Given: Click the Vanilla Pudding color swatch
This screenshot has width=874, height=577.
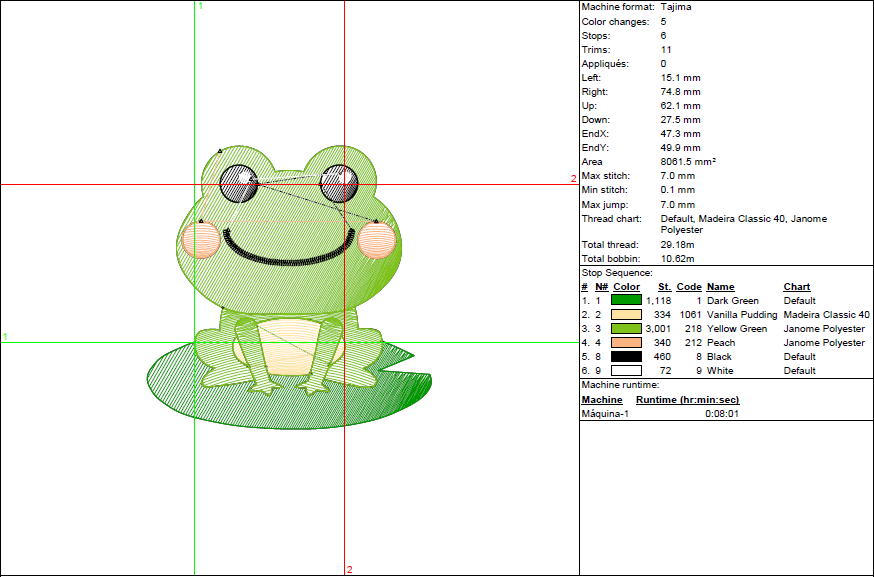Looking at the screenshot, I should tap(626, 314).
